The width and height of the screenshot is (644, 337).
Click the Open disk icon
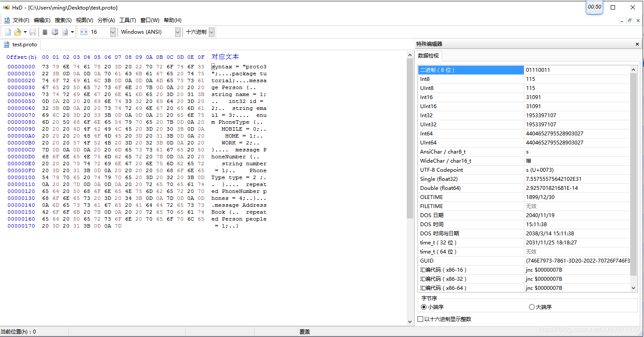(x=55, y=32)
